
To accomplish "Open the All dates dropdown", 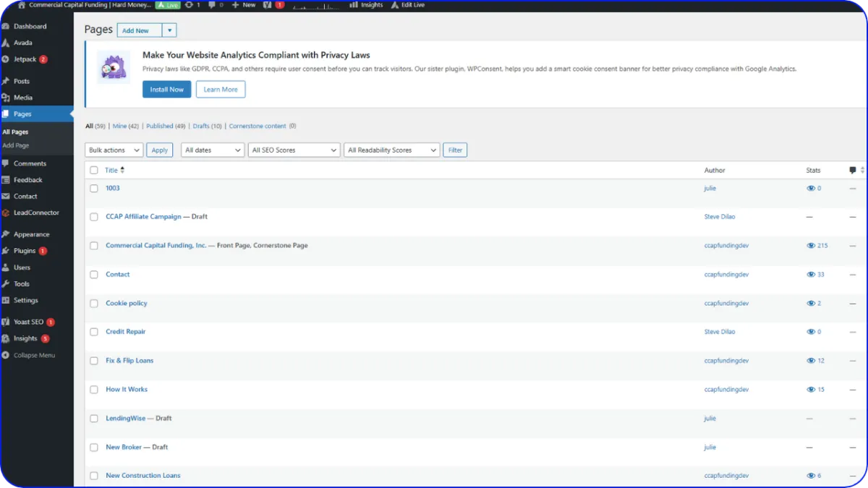I will coord(213,150).
